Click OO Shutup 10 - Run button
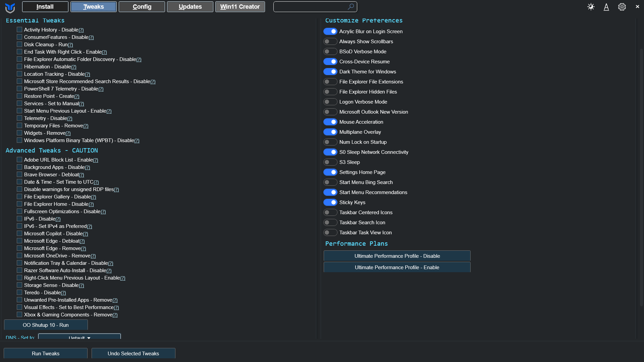The image size is (644, 362). point(46,325)
